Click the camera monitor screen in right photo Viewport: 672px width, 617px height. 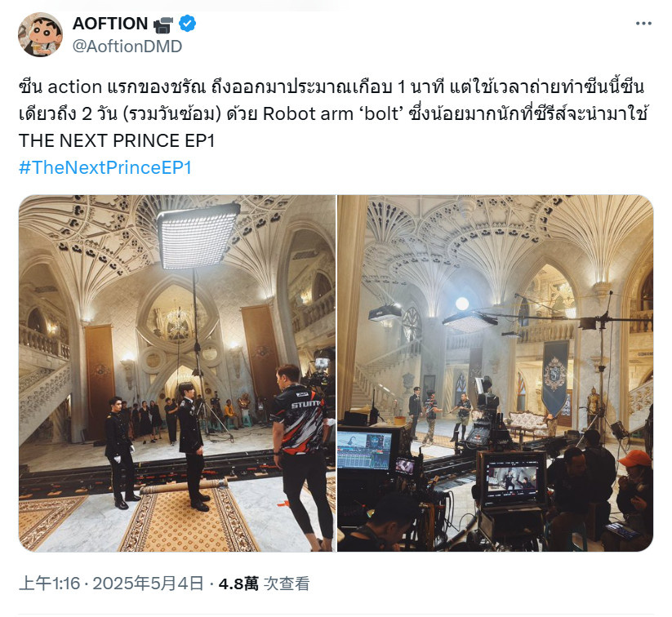click(x=513, y=479)
